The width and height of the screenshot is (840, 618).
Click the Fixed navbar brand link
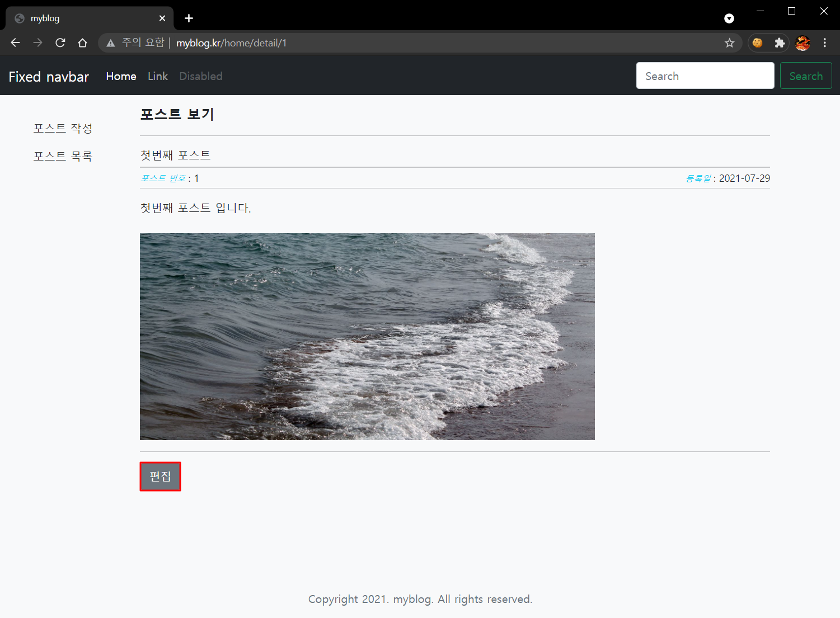49,77
